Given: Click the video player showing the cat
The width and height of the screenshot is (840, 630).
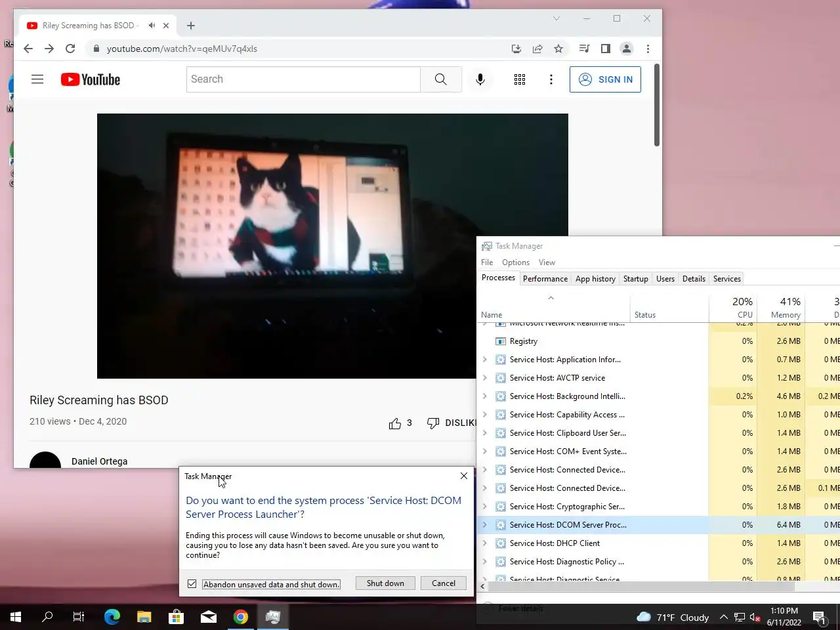Looking at the screenshot, I should pos(333,246).
